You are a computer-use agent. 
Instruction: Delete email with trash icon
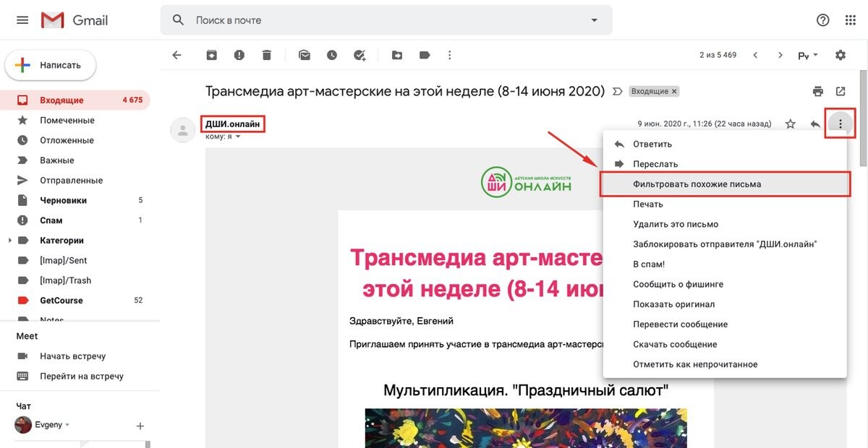(267, 55)
